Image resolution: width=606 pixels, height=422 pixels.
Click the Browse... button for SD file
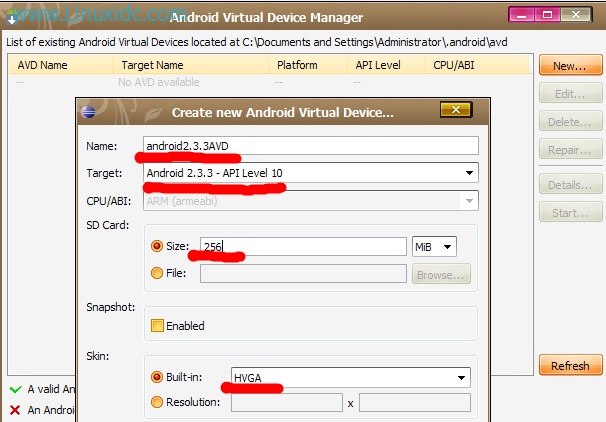[x=441, y=274]
